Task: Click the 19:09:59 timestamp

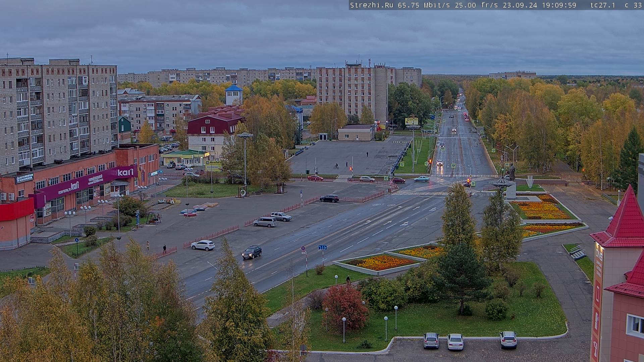Action: pyautogui.click(x=559, y=5)
